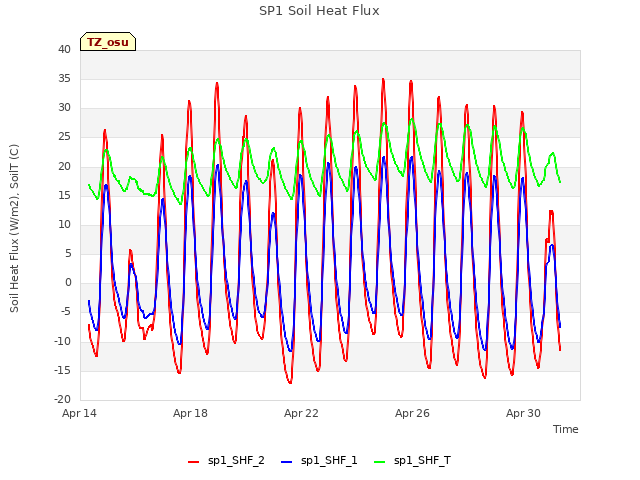Toggle the sp1_SHF_1 legend entry
640x480 pixels.
click(319, 461)
